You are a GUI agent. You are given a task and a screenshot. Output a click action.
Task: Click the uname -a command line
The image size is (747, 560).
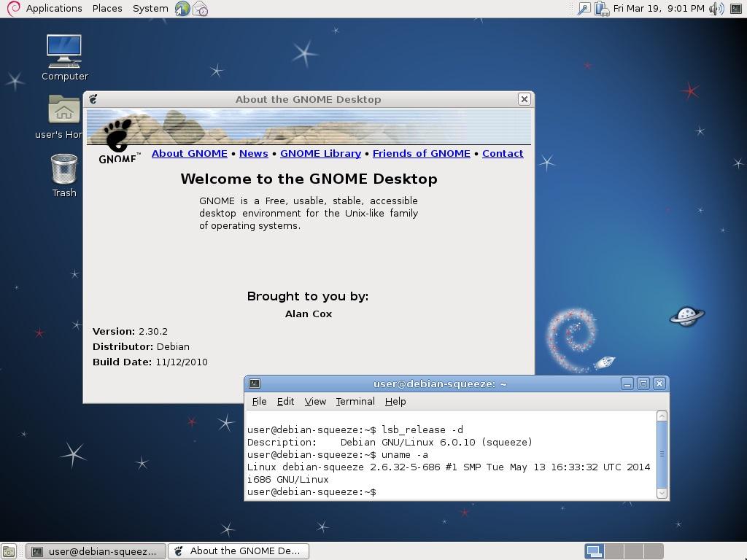click(x=337, y=455)
